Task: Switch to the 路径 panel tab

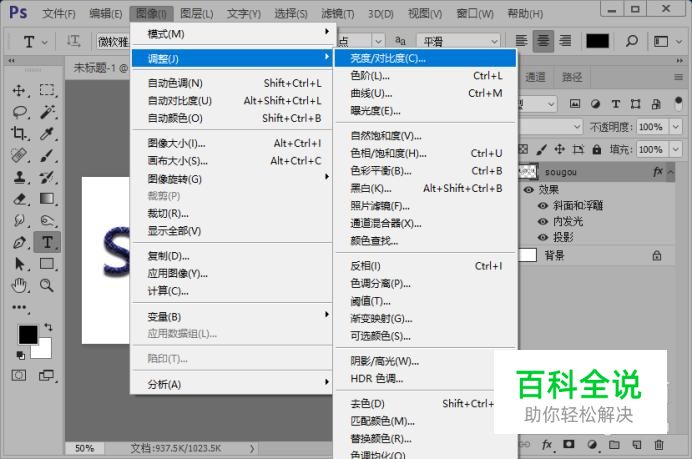Action: (572, 78)
